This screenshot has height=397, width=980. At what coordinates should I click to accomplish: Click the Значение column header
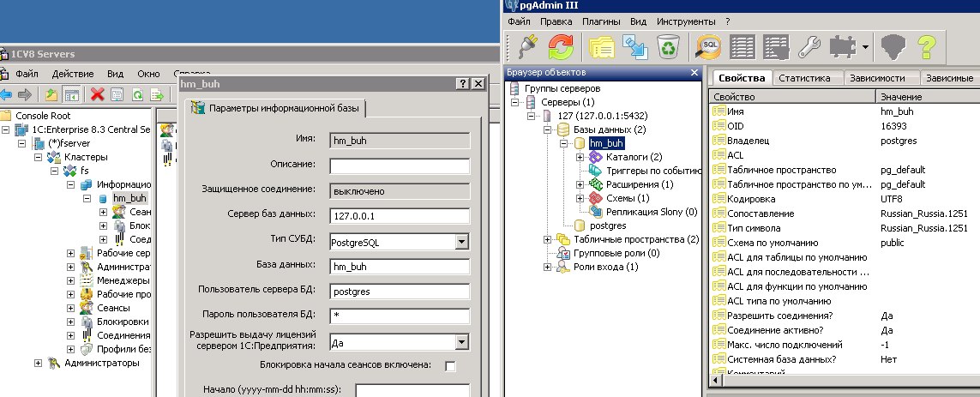click(928, 97)
